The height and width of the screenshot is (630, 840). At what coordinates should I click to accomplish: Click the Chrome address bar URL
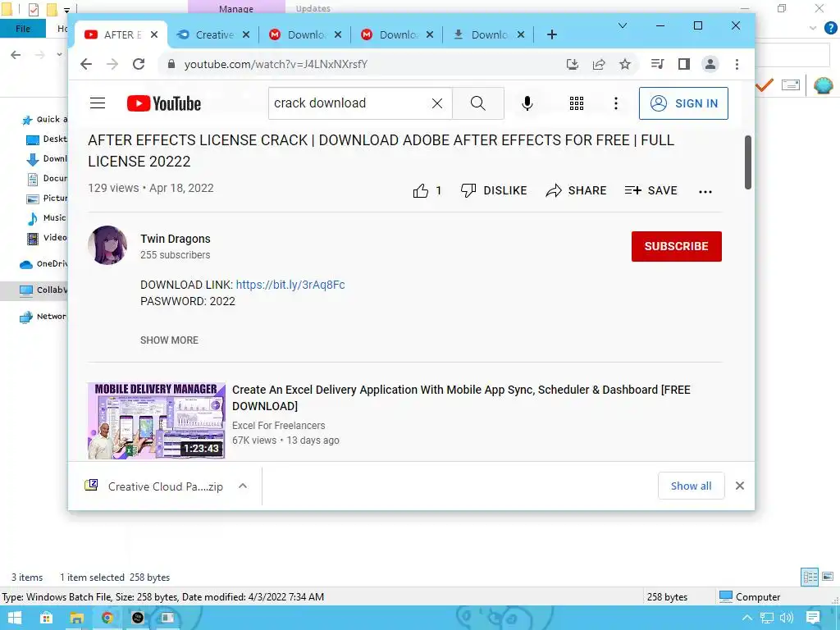(276, 64)
